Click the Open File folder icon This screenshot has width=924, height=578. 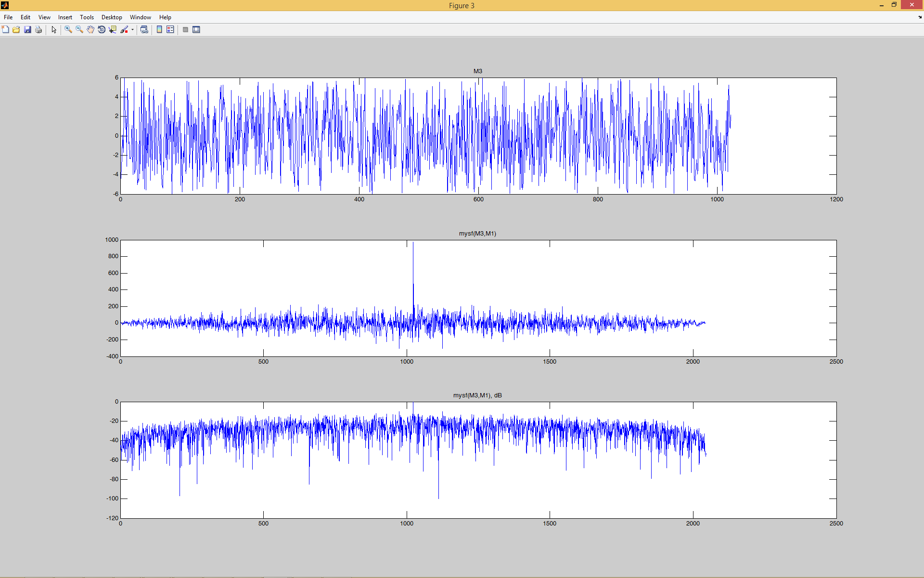[x=16, y=30]
